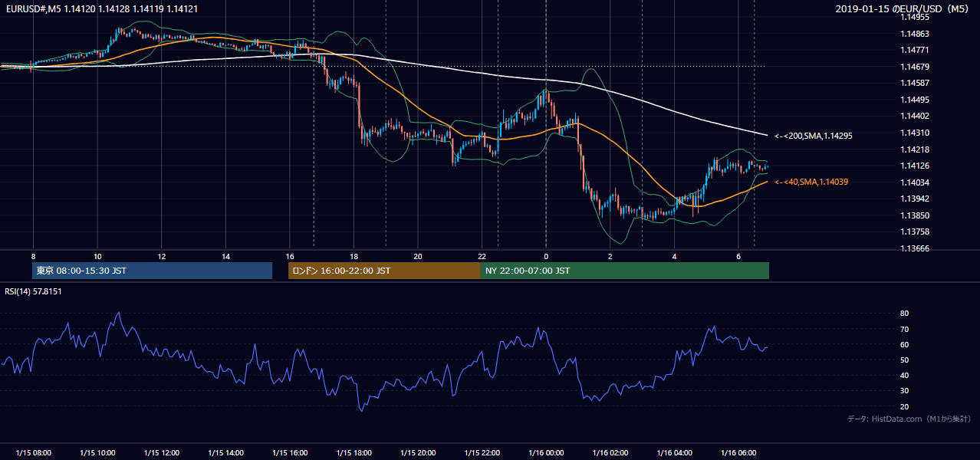Select the 40 SMA 1.14039 label
980x460 pixels.
(811, 182)
